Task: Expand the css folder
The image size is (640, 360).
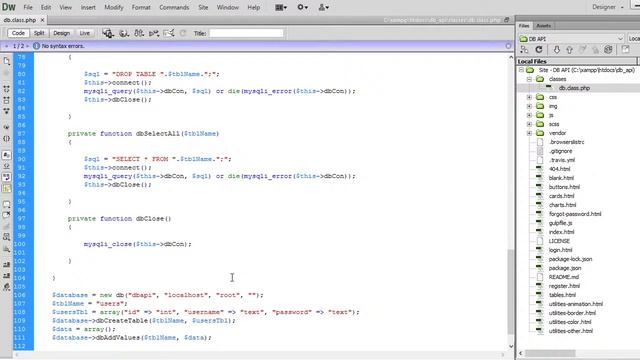Action: coord(529,97)
